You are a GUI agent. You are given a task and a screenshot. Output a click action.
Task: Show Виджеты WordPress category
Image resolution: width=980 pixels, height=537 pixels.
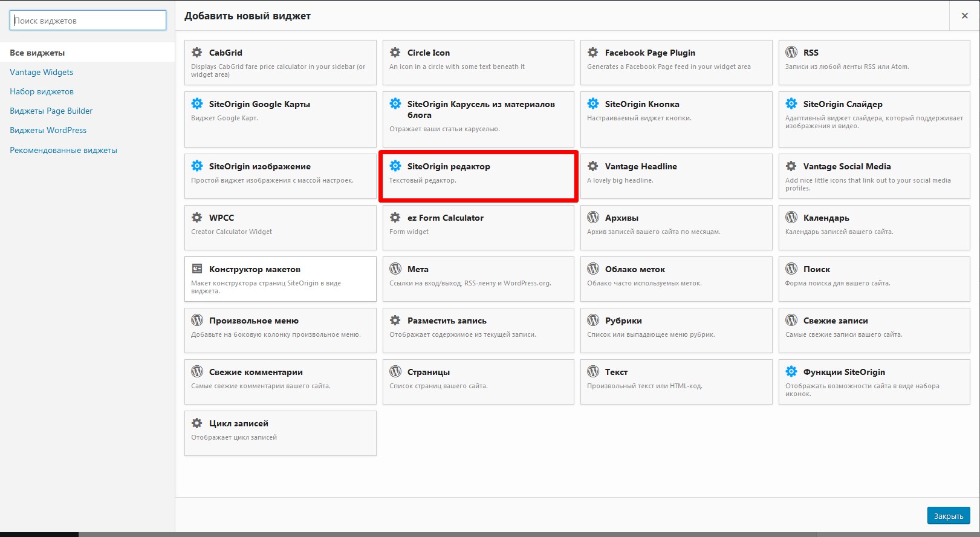click(x=48, y=130)
